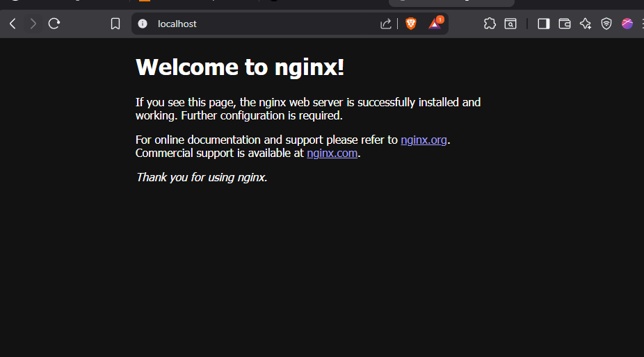
Task: Open the profile avatar menu
Action: click(x=627, y=24)
